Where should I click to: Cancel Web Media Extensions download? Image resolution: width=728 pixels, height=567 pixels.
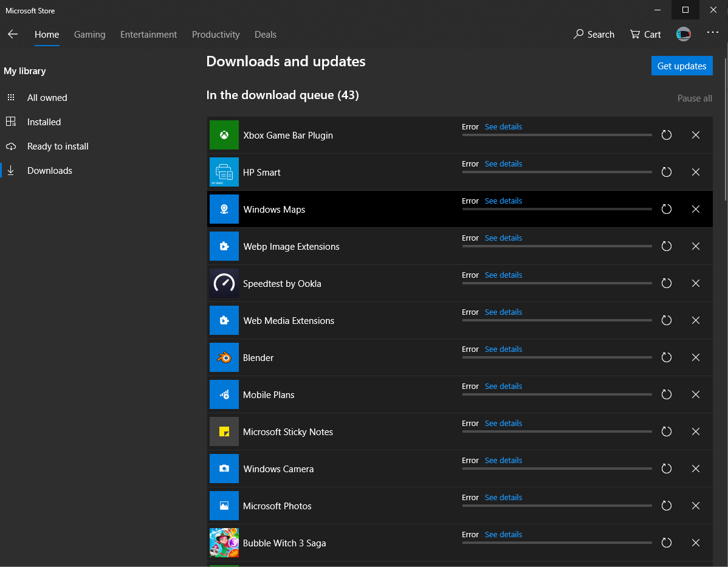pos(696,320)
